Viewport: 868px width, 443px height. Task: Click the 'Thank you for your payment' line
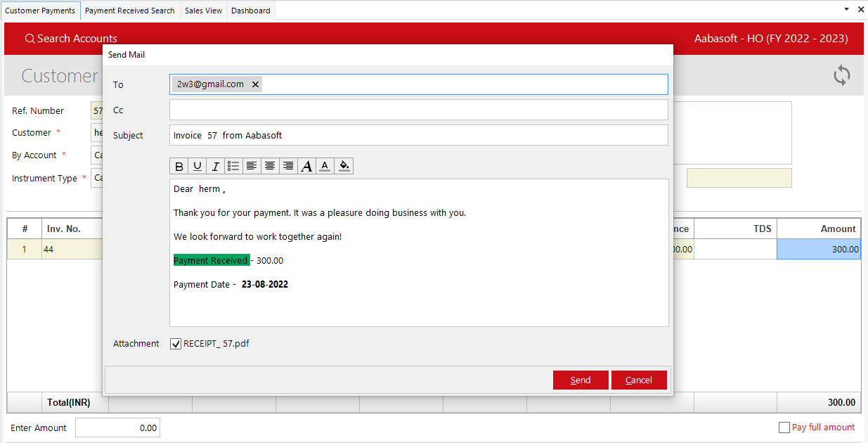320,213
